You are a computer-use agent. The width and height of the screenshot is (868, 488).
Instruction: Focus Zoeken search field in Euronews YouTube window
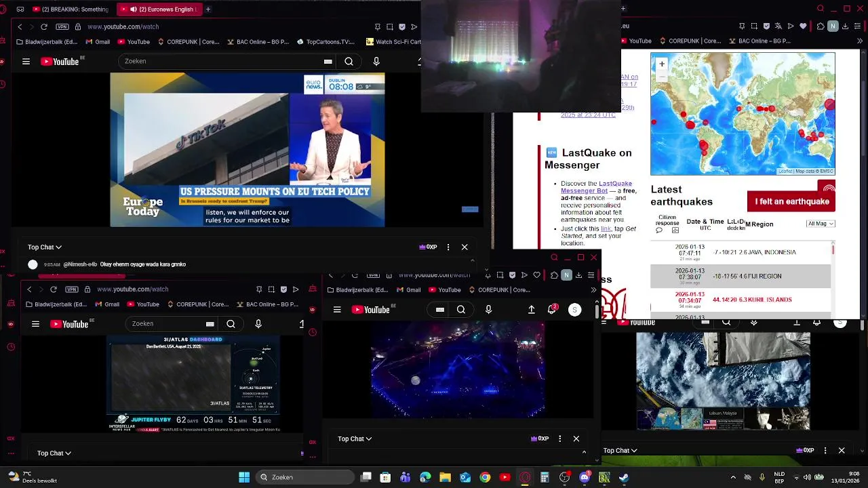[227, 61]
